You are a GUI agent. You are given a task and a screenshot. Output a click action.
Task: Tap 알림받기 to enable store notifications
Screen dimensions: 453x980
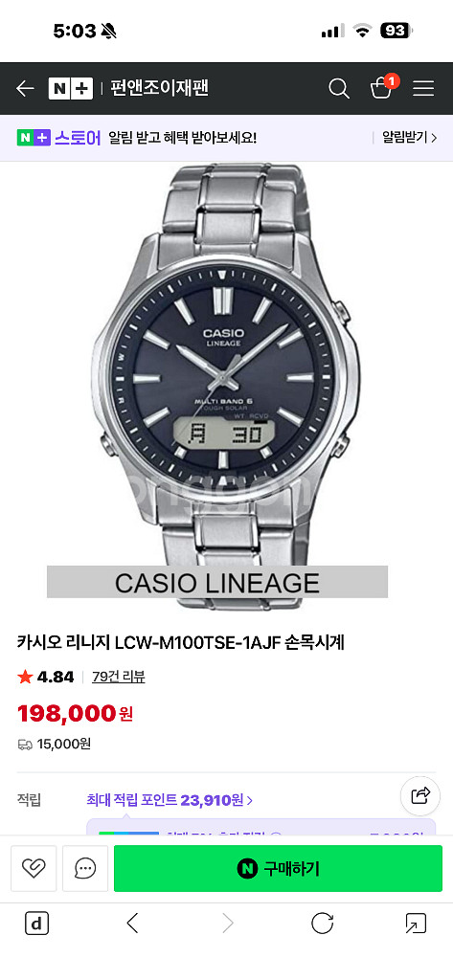point(409,138)
